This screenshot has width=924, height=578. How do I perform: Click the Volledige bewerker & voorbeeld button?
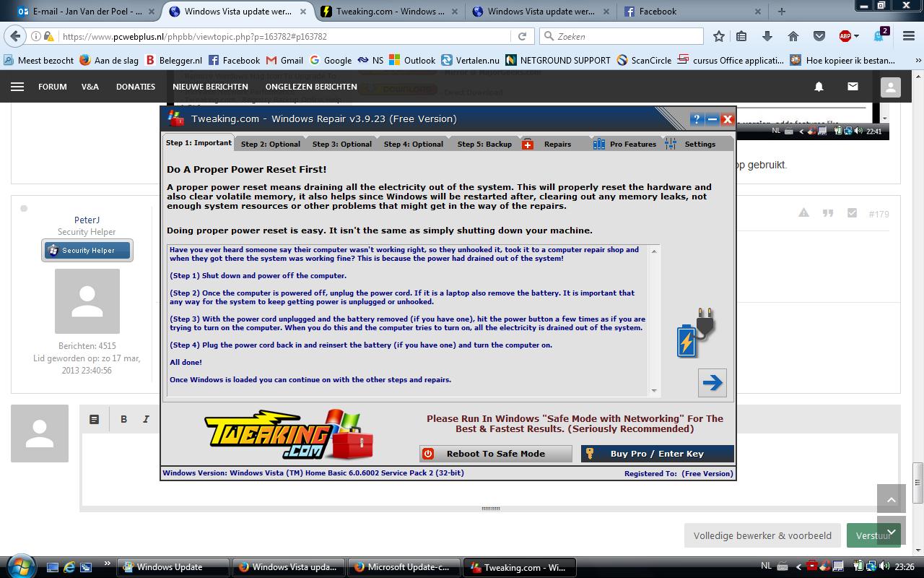(762, 535)
